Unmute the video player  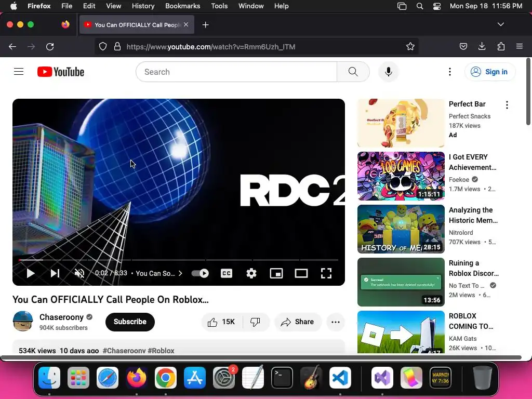coord(79,273)
